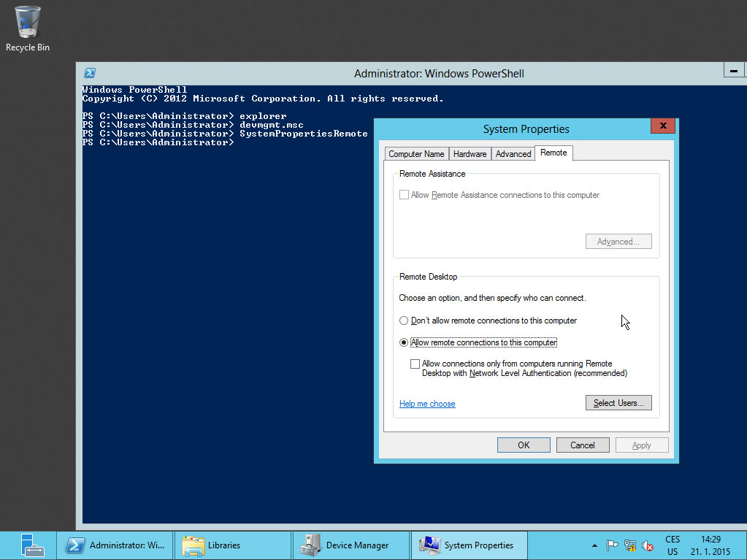Image resolution: width=747 pixels, height=560 pixels.
Task: Open the clock and date flyout
Action: 709,545
